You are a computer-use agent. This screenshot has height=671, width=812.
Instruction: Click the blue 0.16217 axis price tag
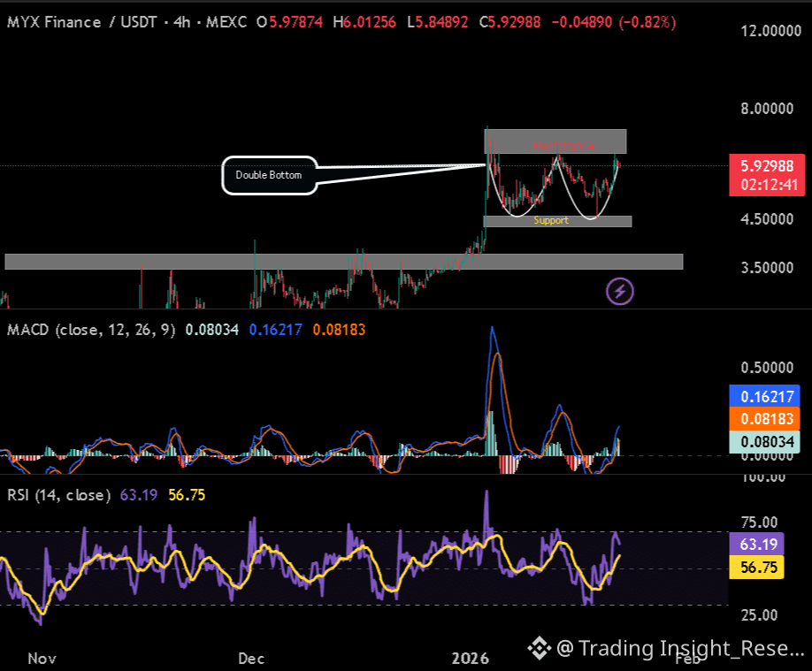click(x=765, y=397)
